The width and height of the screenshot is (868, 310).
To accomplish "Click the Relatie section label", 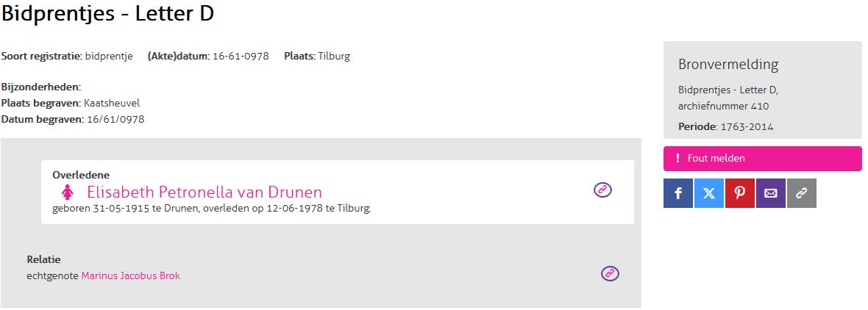I will (43, 259).
